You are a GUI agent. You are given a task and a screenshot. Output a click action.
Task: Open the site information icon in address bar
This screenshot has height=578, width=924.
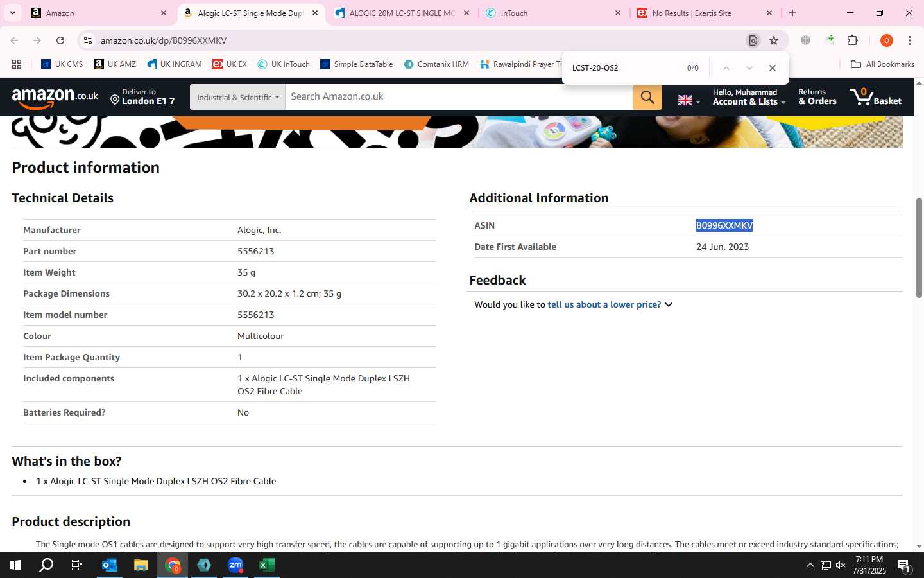[88, 40]
